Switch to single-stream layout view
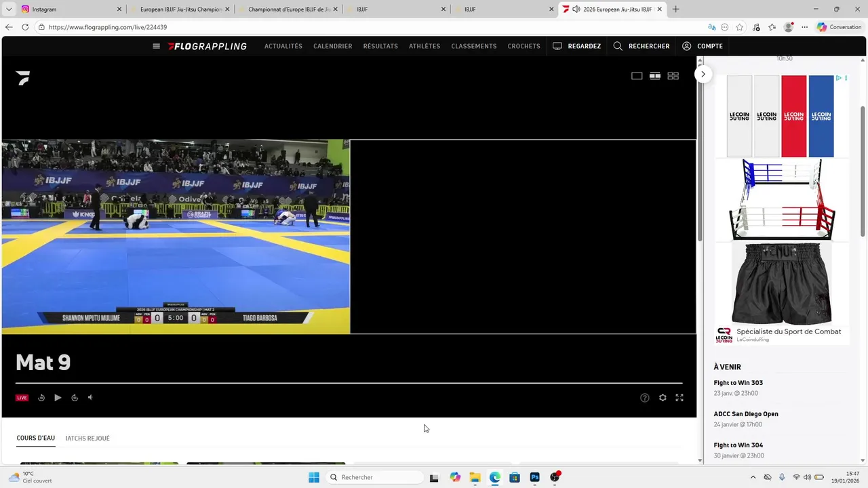The width and height of the screenshot is (868, 488). coord(637,76)
